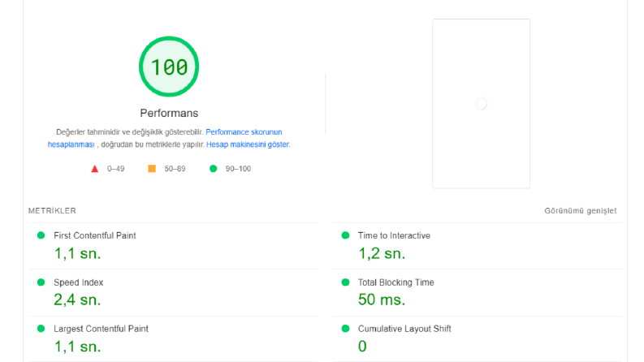Select the "Time to Interactive" metric label
Viewport: 644px width, 362px height.
[x=394, y=235]
